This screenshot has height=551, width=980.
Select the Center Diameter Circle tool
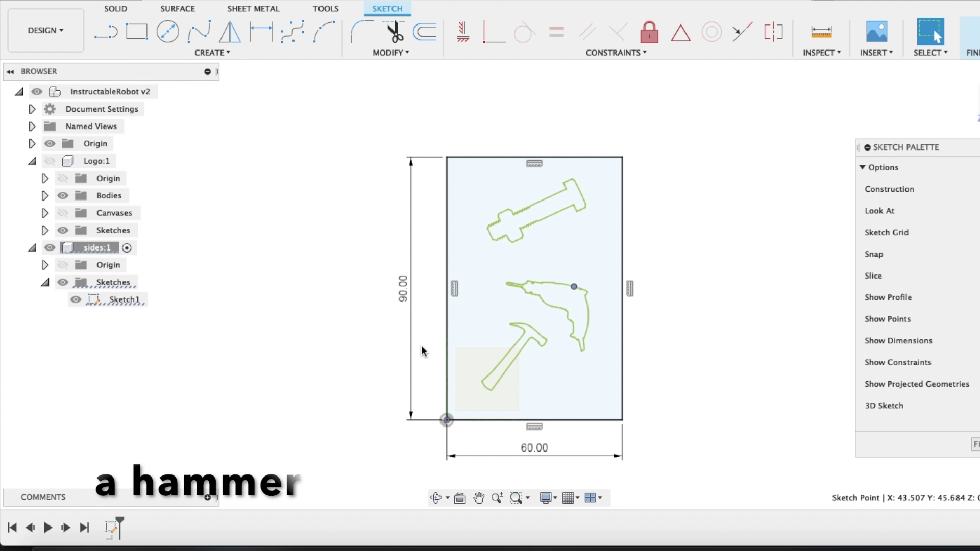click(167, 32)
